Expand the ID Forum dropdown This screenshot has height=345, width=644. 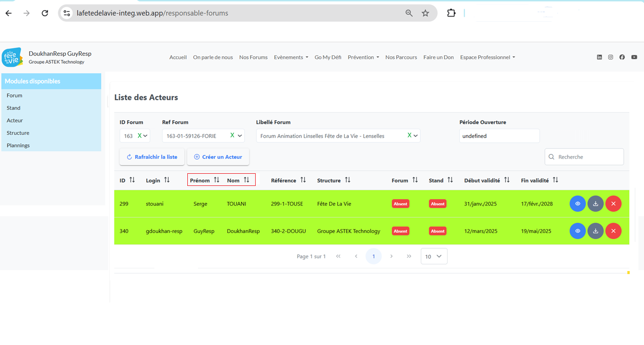point(146,136)
